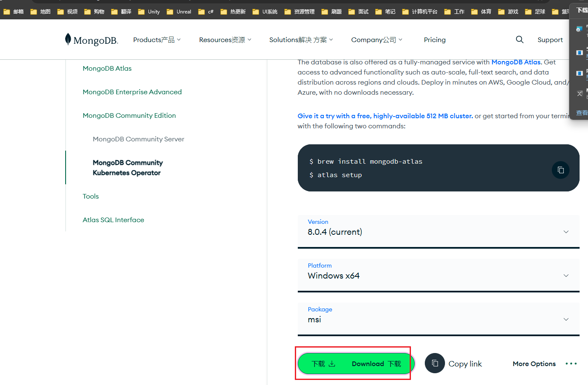Select MongoDB Community Server in sidebar
Viewport: 588px width, 385px height.
tap(138, 139)
